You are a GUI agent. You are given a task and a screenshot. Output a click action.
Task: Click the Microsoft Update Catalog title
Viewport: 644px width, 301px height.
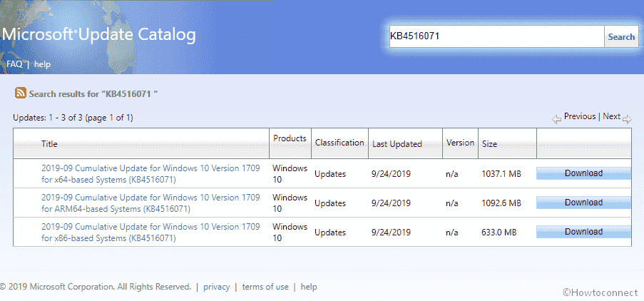(98, 35)
